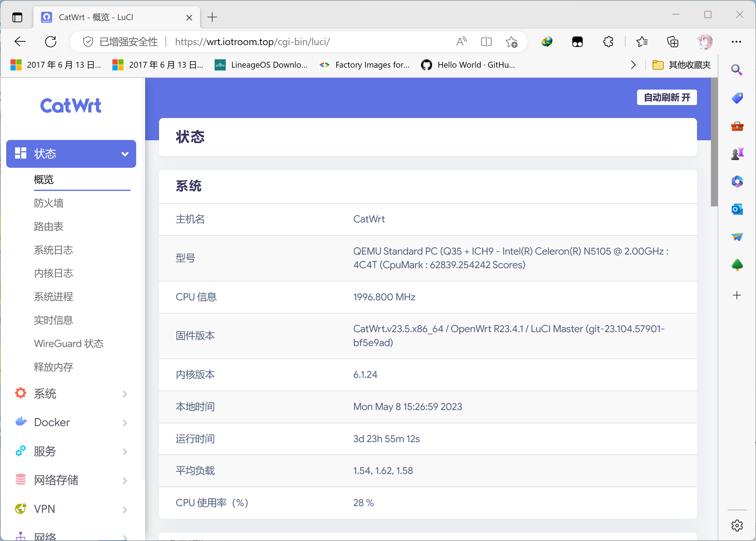Image resolution: width=756 pixels, height=541 pixels.
Task: Expand the Docker sidebar menu
Action: click(x=71, y=422)
